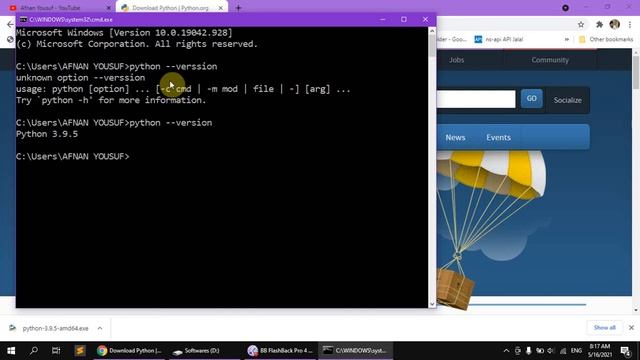This screenshot has height=360, width=640.
Task: Open the ns-api API Jalal bookmark
Action: 499,40
